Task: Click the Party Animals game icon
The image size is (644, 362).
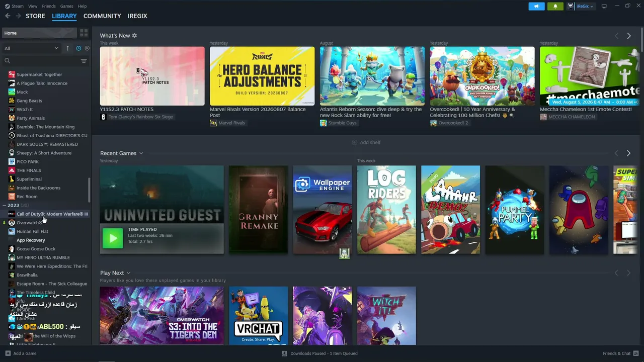Action: tap(12, 118)
